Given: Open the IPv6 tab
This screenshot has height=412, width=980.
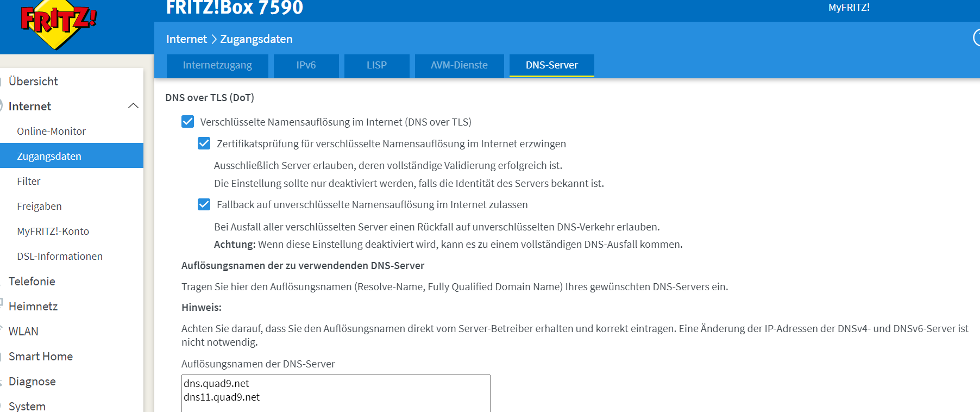Looking at the screenshot, I should [306, 65].
